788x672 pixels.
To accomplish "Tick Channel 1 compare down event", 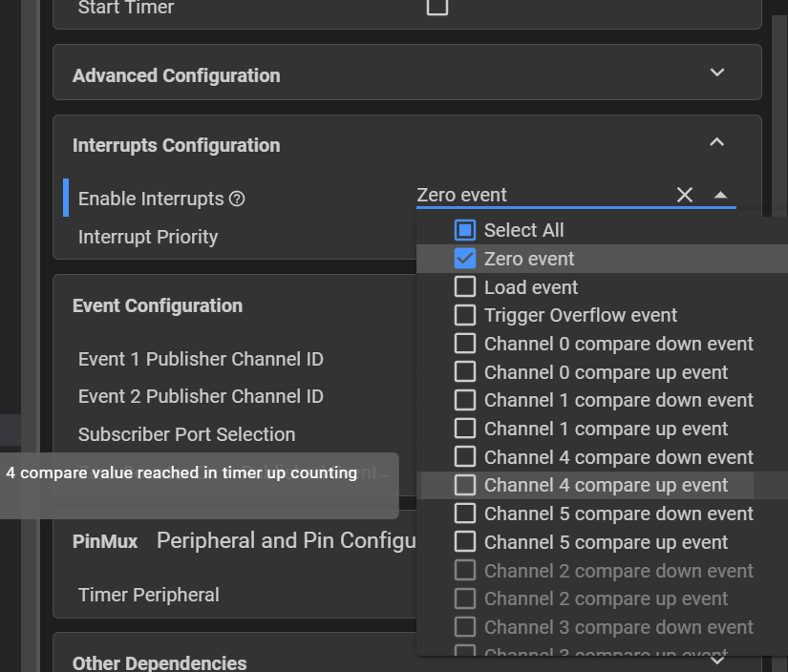I will (x=465, y=400).
